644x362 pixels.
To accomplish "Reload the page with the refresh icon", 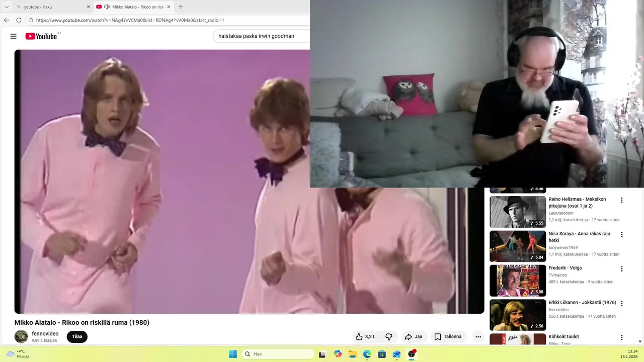I will tap(19, 20).
